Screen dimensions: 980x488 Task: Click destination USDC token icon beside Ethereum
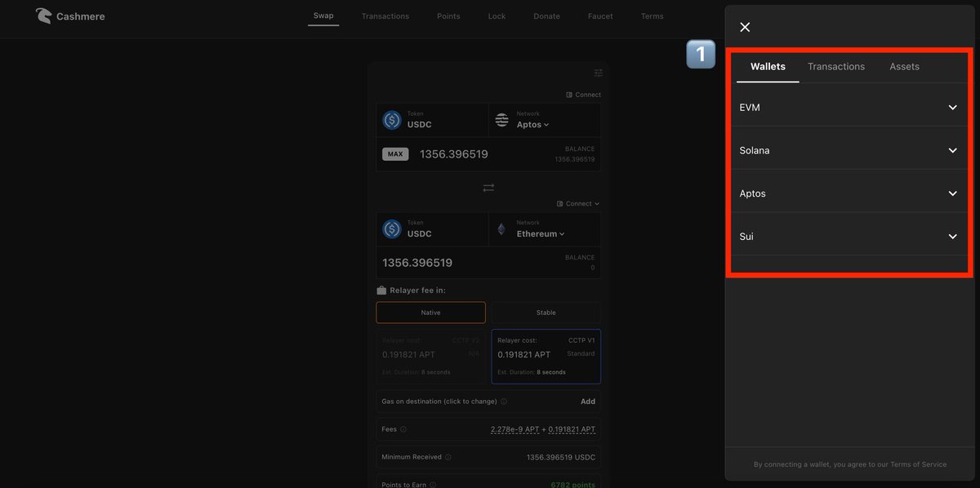[x=392, y=229]
